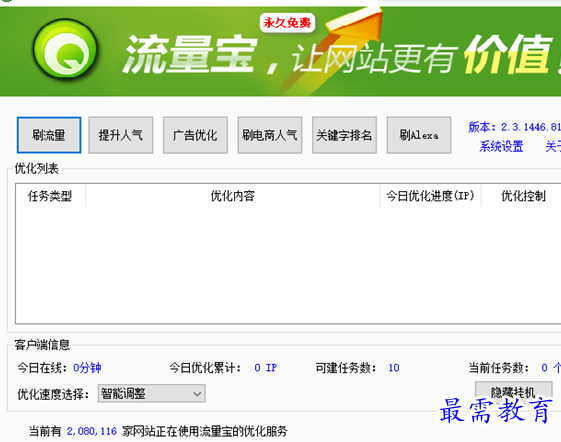This screenshot has height=442, width=561.
Task: Open the 刷电商人气 tab
Action: (270, 135)
